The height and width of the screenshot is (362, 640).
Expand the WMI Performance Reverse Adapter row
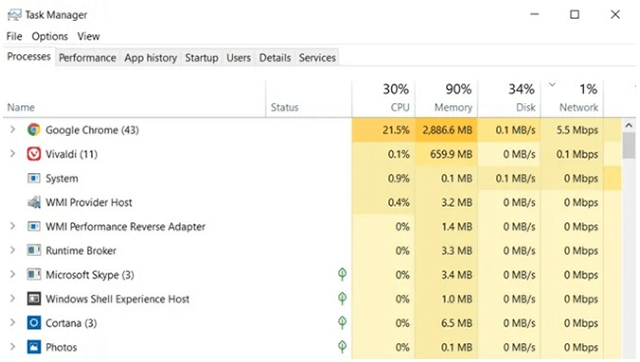pyautogui.click(x=13, y=226)
